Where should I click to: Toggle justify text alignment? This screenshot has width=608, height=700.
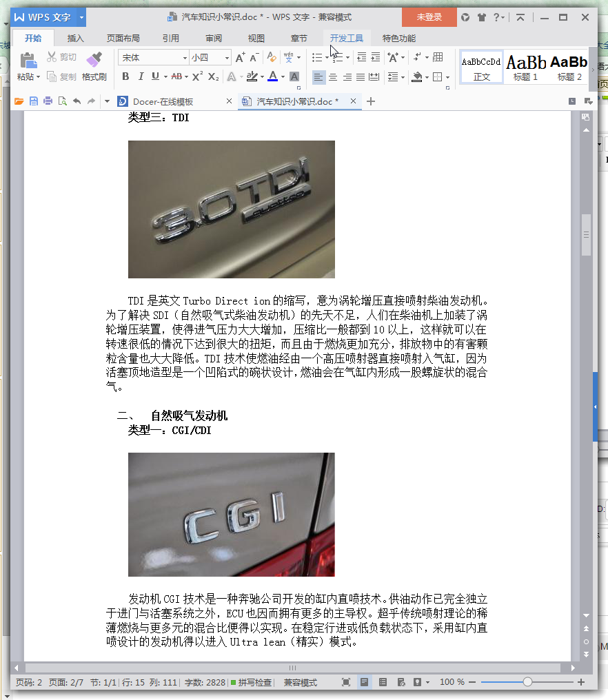(361, 77)
